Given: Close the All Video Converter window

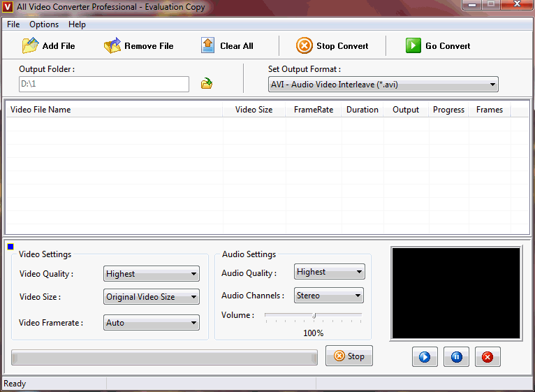Looking at the screenshot, I should 518,4.
